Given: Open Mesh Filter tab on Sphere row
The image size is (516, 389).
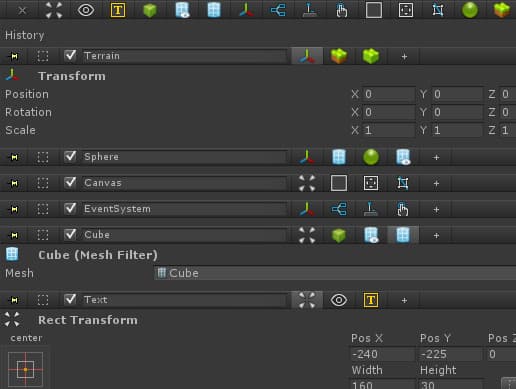Looking at the screenshot, I should [x=339, y=157].
